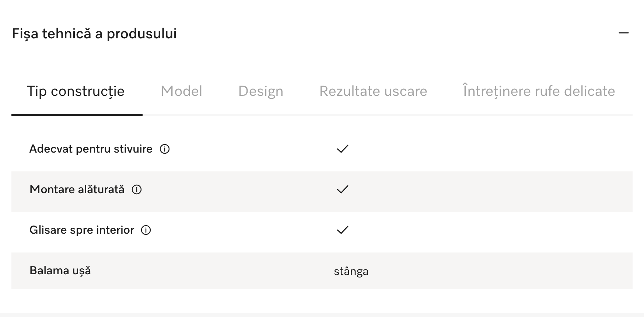Open Întreținere rufe delicate tab
Screen dimensions: 644x317
pyautogui.click(x=539, y=91)
